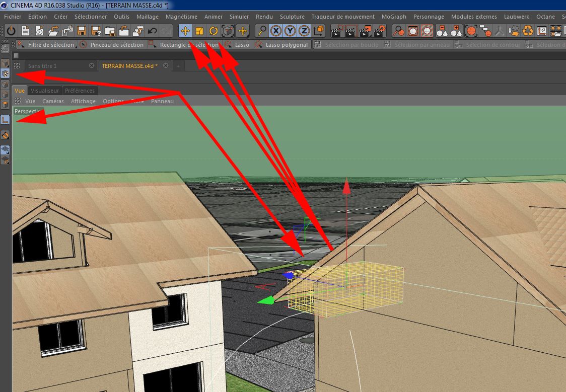Select the Lasso polygonal tool
The width and height of the screenshot is (566, 392).
point(282,45)
